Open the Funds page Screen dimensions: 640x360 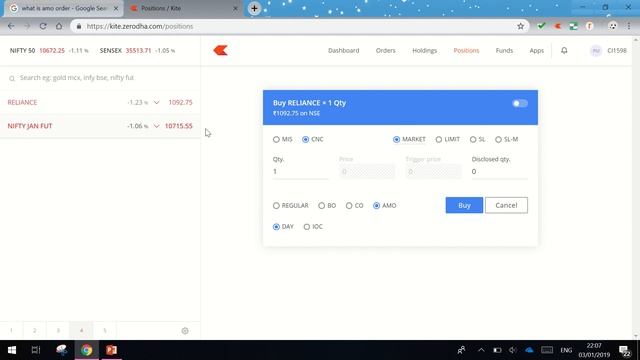click(504, 51)
